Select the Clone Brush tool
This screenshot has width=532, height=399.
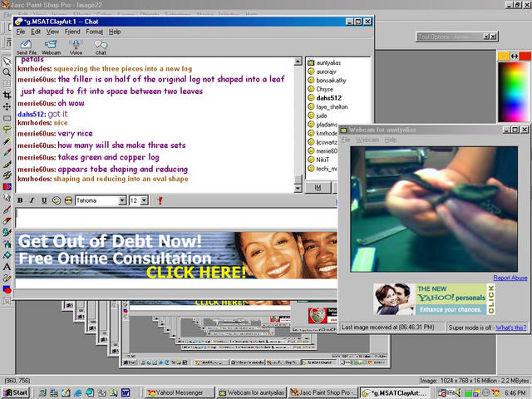(x=7, y=175)
